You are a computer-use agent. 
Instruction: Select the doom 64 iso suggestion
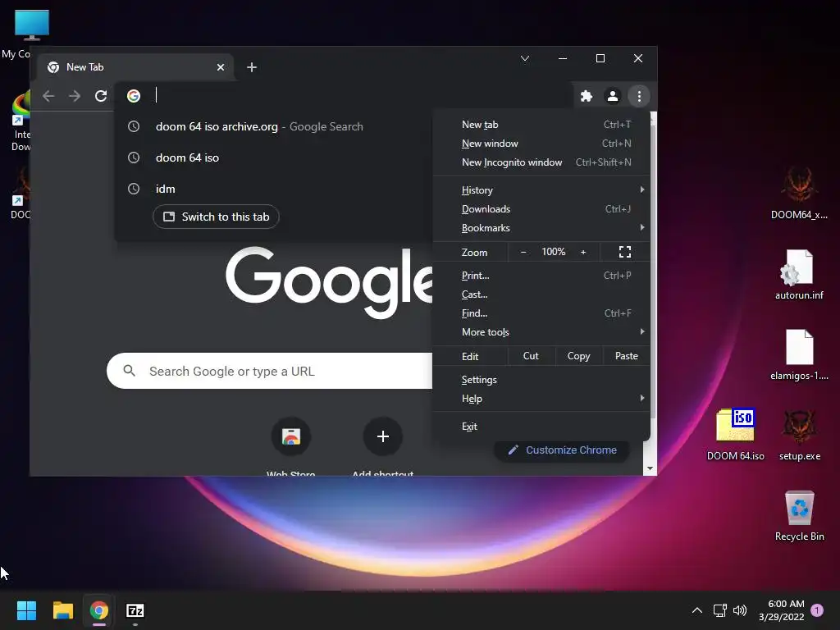pos(273,158)
